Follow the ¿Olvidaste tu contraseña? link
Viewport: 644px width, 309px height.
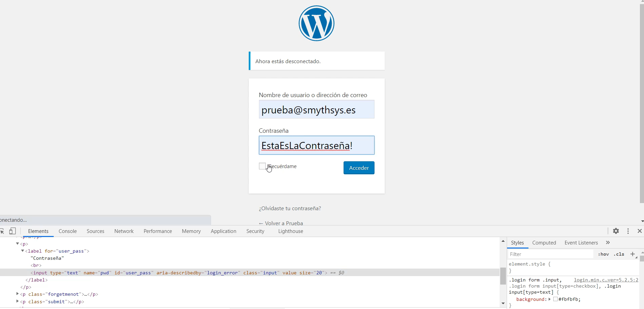pos(290,208)
